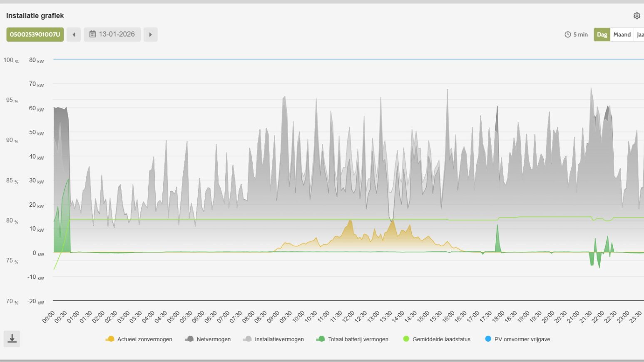Click the 12:00 label on time axis
The height and width of the screenshot is (362, 644).
point(348,317)
